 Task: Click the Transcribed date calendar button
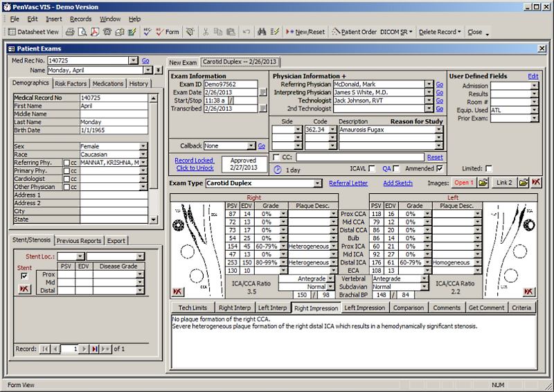tap(263, 109)
